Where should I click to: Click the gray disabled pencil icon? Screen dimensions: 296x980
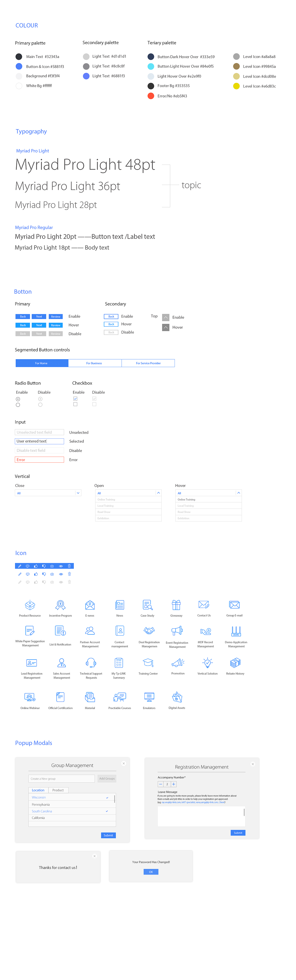pyautogui.click(x=20, y=582)
